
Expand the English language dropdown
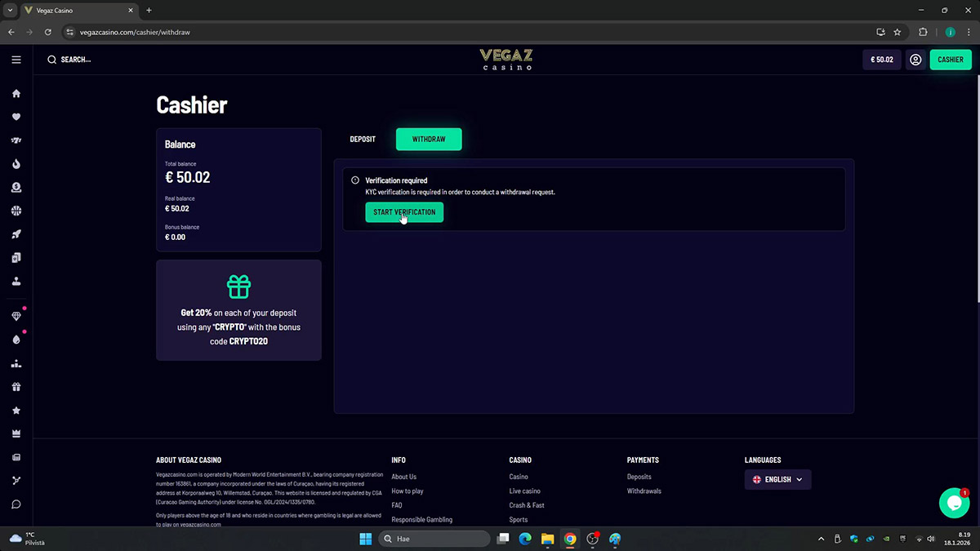coord(777,479)
